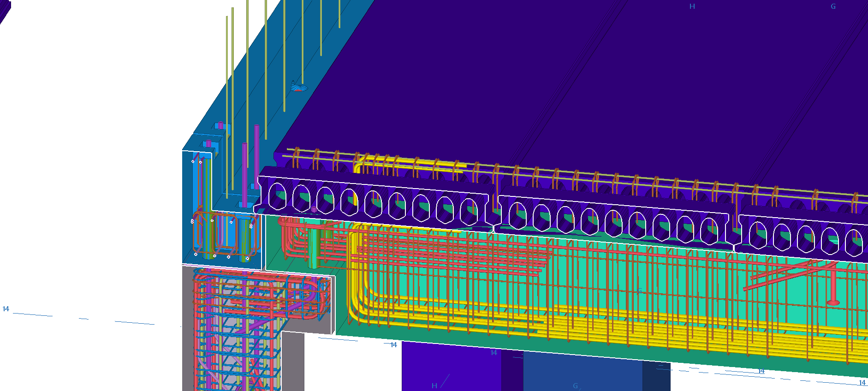Select grid label 14 at far left
Viewport: 868px width, 391px height.
[6, 309]
